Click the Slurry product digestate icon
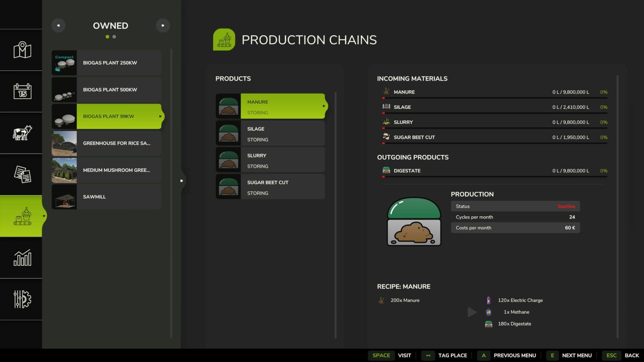The image size is (644, 362). point(228,160)
